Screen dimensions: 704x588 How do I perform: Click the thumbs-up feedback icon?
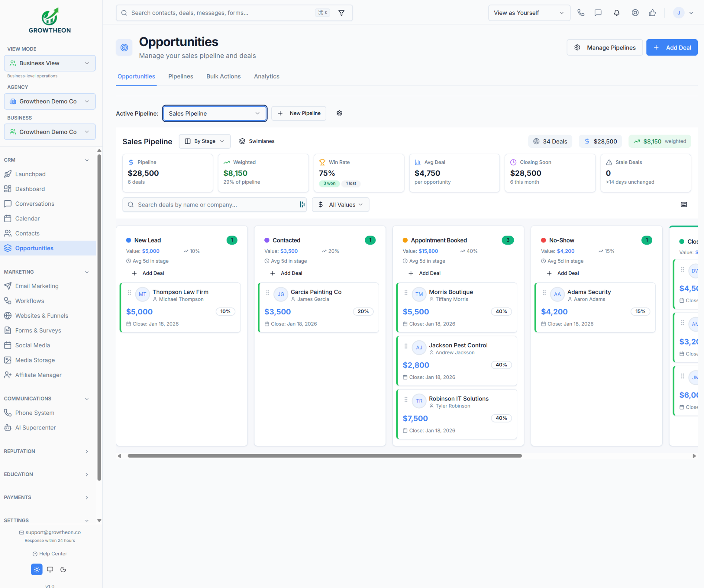pyautogui.click(x=652, y=13)
